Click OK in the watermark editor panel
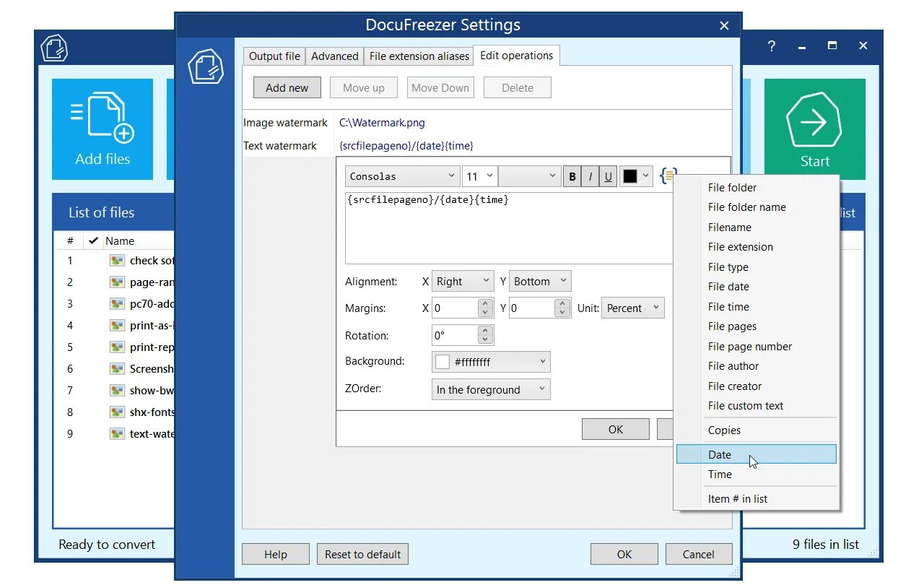Image resolution: width=924 pixels, height=585 pixels. point(616,430)
